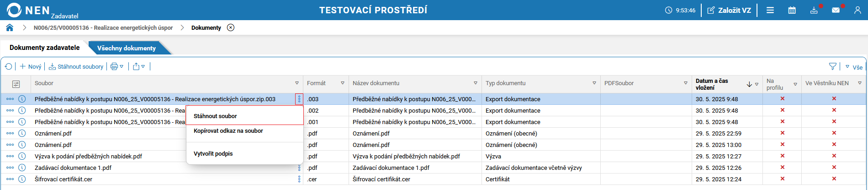Click the user profile icon
The width and height of the screenshot is (868, 190).
click(857, 10)
